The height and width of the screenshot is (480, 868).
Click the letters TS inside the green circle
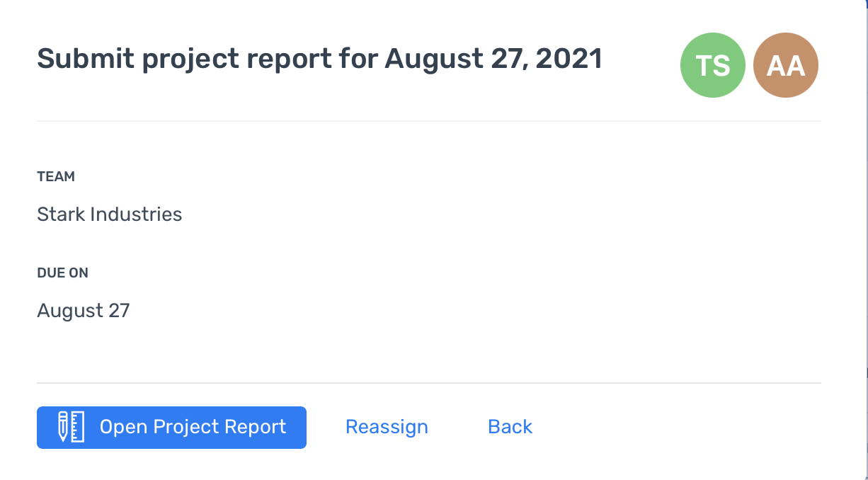(712, 66)
